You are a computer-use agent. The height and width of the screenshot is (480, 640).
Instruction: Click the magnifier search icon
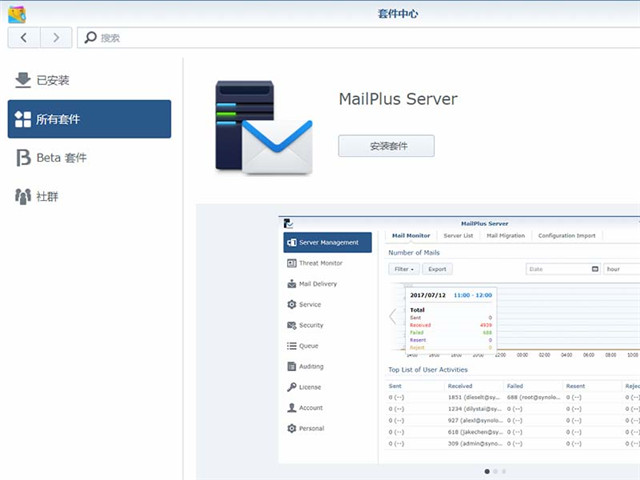pyautogui.click(x=90, y=38)
